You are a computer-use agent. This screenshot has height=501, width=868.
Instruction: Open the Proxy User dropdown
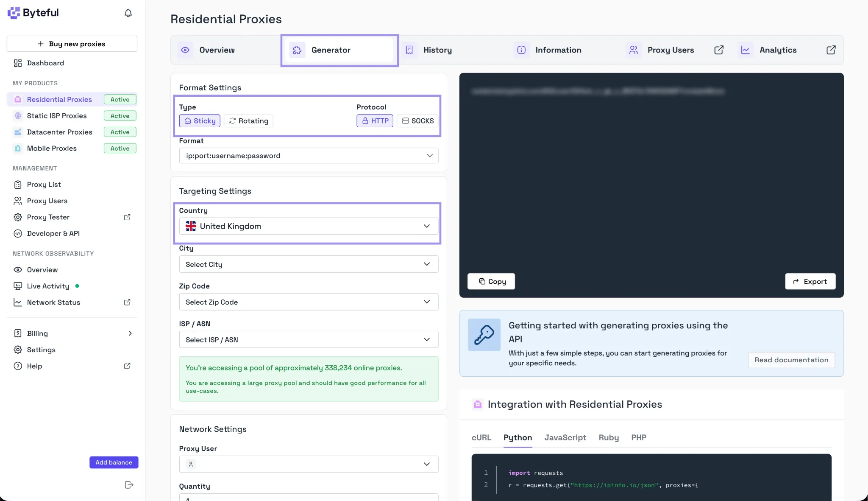pyautogui.click(x=309, y=464)
